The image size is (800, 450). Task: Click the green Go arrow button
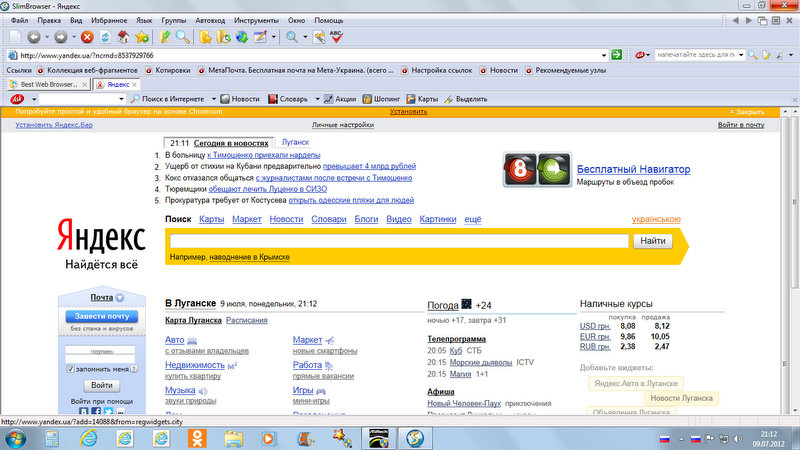(617, 55)
